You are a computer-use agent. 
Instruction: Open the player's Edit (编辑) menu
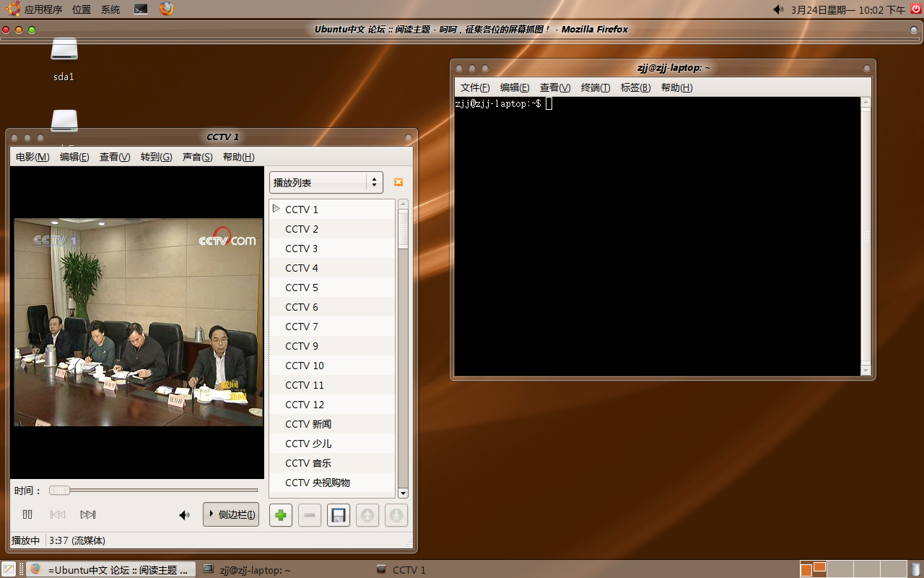(x=74, y=157)
